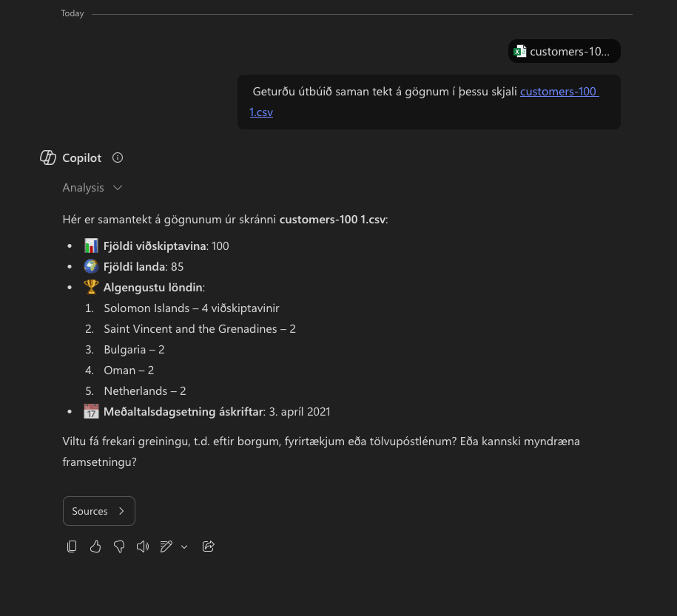Screen dimensions: 677x616
Task: Share the response via the share icon
Action: 208,546
